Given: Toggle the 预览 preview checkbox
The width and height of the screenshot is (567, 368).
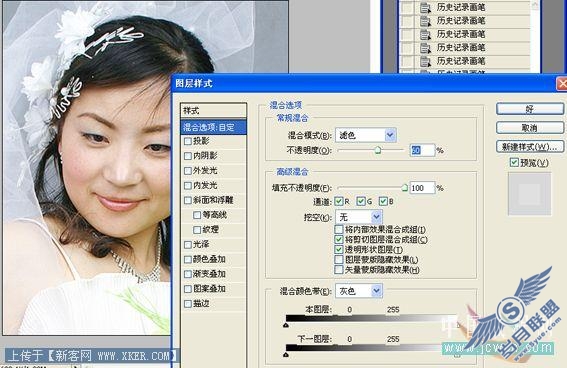Looking at the screenshot, I should (514, 162).
